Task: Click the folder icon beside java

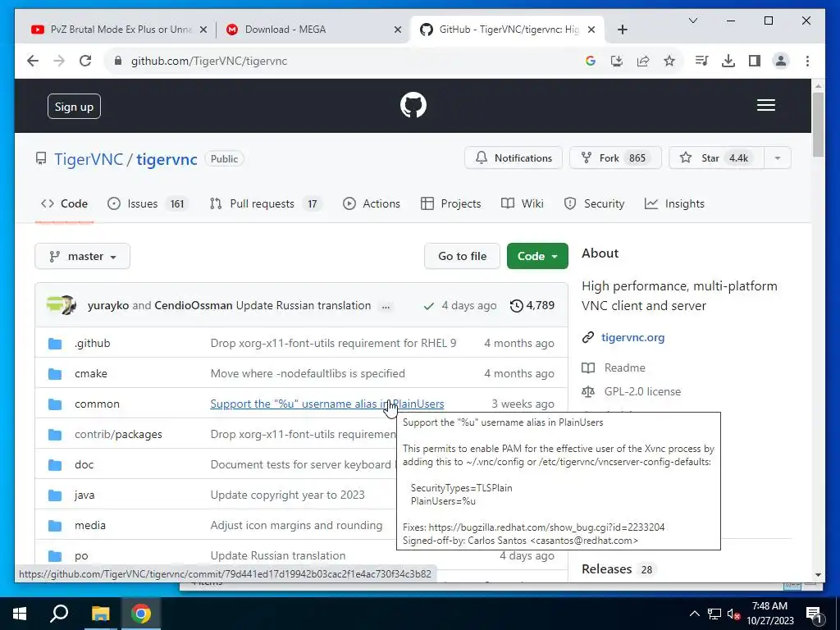Action: (55, 495)
